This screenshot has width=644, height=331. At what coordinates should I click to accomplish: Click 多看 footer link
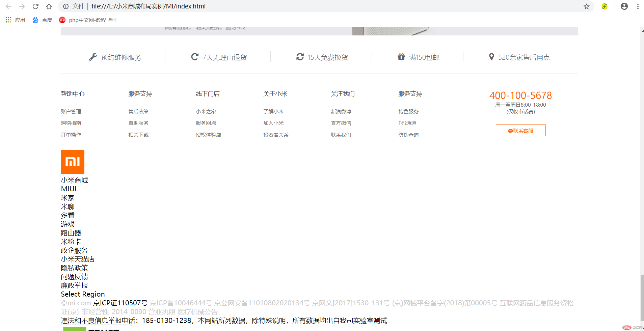click(68, 215)
